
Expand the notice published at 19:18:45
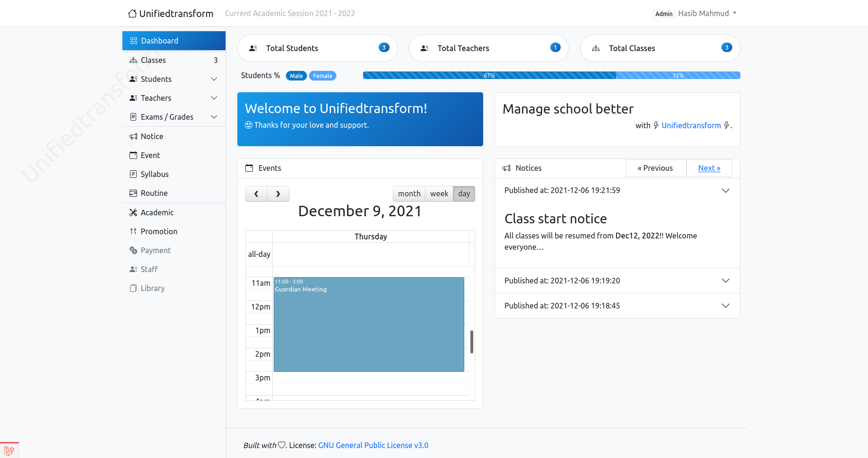click(726, 306)
